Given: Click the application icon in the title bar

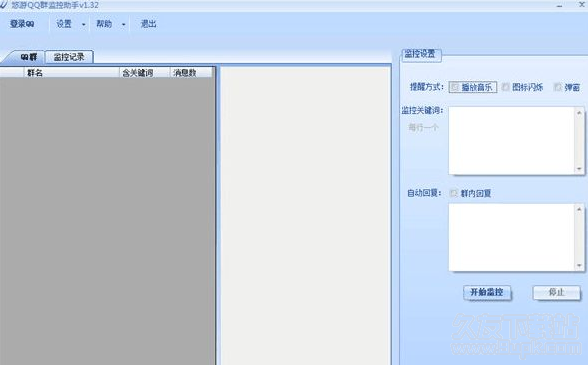Looking at the screenshot, I should pyautogui.click(x=4, y=5).
